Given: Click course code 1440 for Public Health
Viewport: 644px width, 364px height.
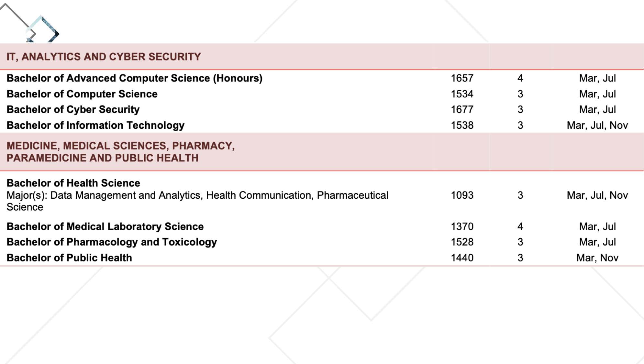Looking at the screenshot, I should click(462, 258).
